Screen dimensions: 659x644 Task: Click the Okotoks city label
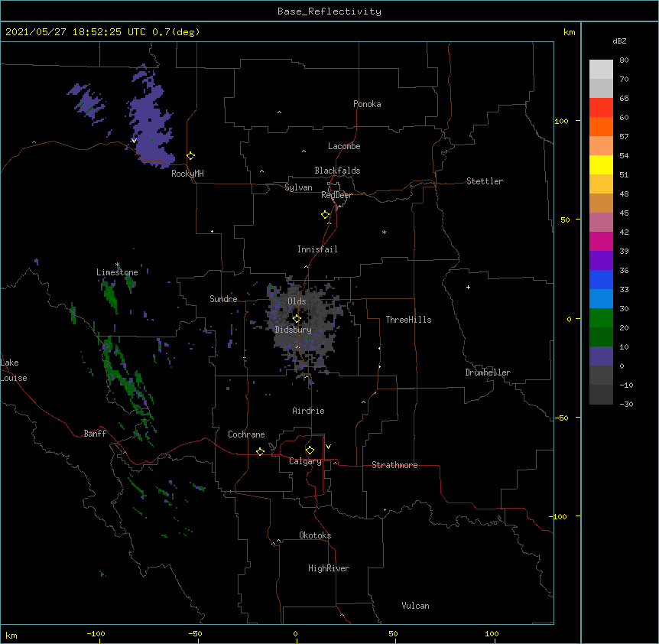tap(315, 535)
